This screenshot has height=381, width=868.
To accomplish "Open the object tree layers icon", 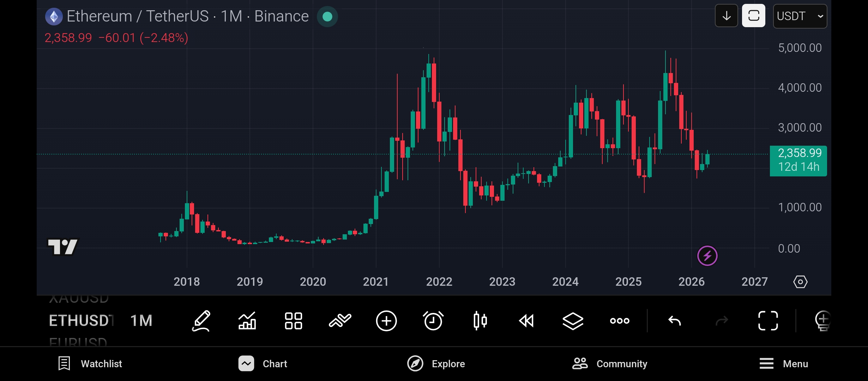I will (x=573, y=321).
